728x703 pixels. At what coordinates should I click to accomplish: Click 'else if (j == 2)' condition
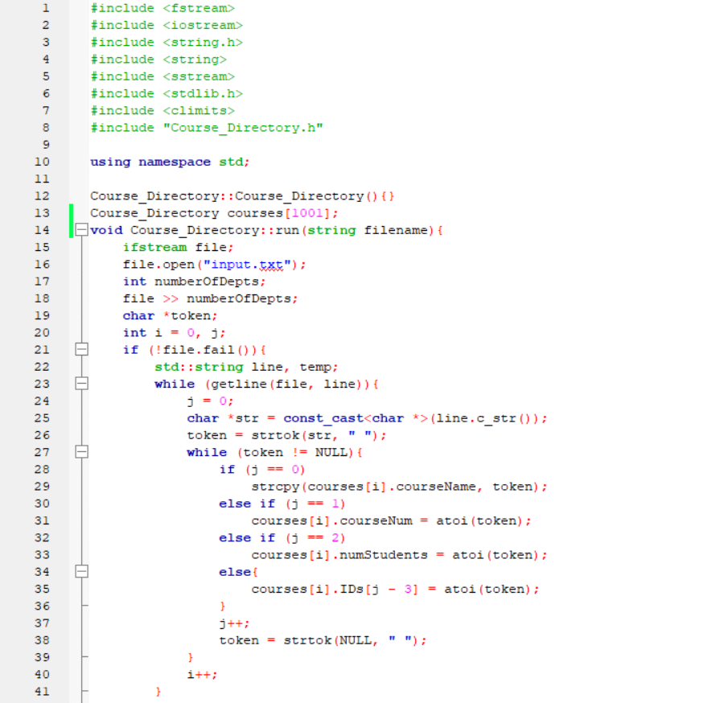click(282, 537)
